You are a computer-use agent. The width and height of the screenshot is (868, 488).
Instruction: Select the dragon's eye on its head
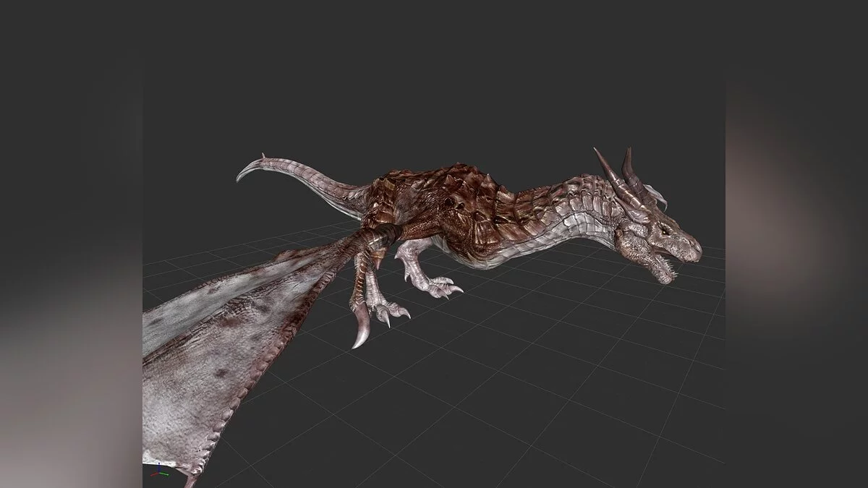tap(664, 228)
